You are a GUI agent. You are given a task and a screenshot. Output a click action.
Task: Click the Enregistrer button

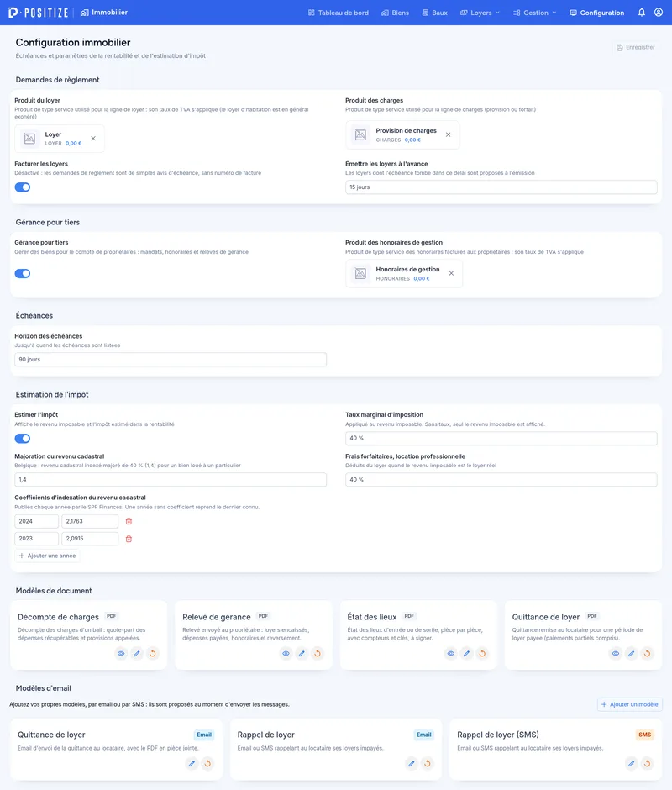click(636, 47)
